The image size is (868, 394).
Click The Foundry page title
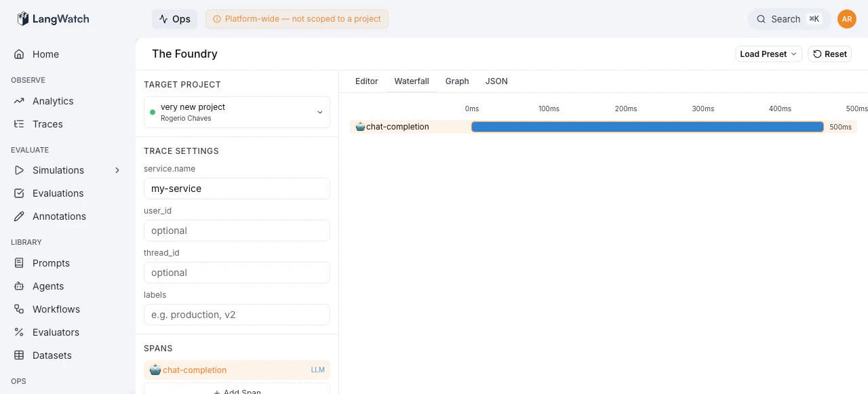[184, 54]
